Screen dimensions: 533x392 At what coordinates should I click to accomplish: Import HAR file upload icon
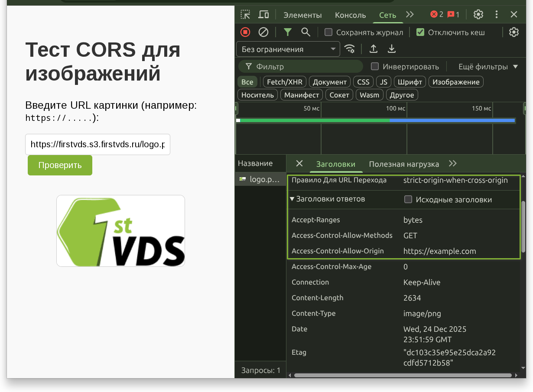tap(373, 49)
